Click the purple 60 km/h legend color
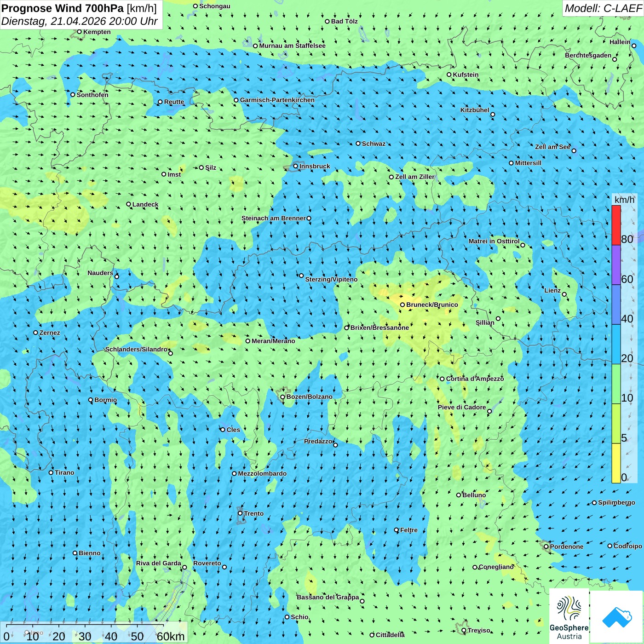The image size is (644, 644). 616,265
